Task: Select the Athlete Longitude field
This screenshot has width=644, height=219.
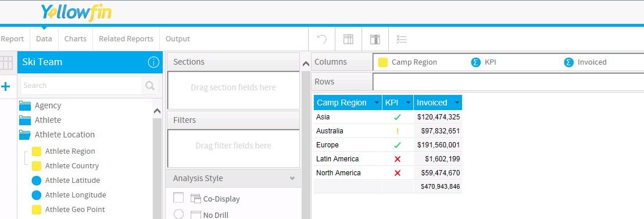Action: (x=69, y=195)
